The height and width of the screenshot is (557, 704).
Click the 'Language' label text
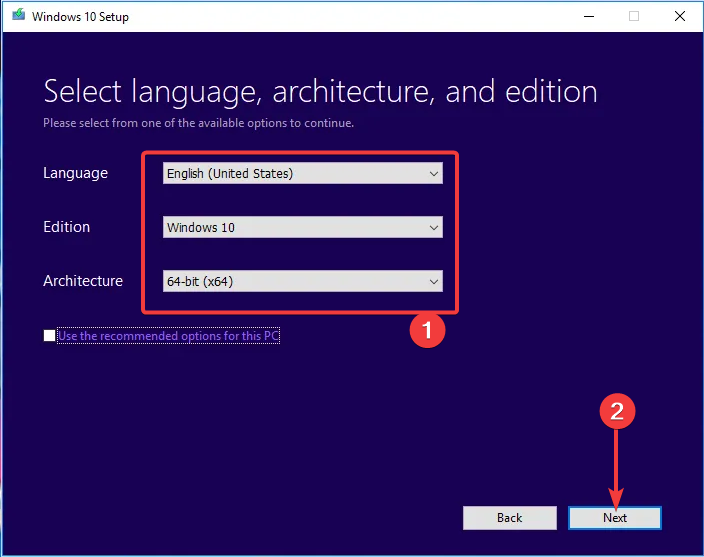[x=75, y=173]
